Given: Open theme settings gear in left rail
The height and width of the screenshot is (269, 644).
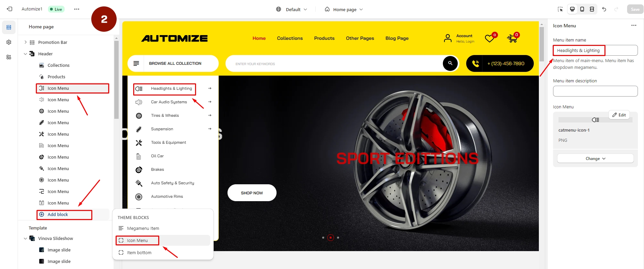Looking at the screenshot, I should [9, 42].
